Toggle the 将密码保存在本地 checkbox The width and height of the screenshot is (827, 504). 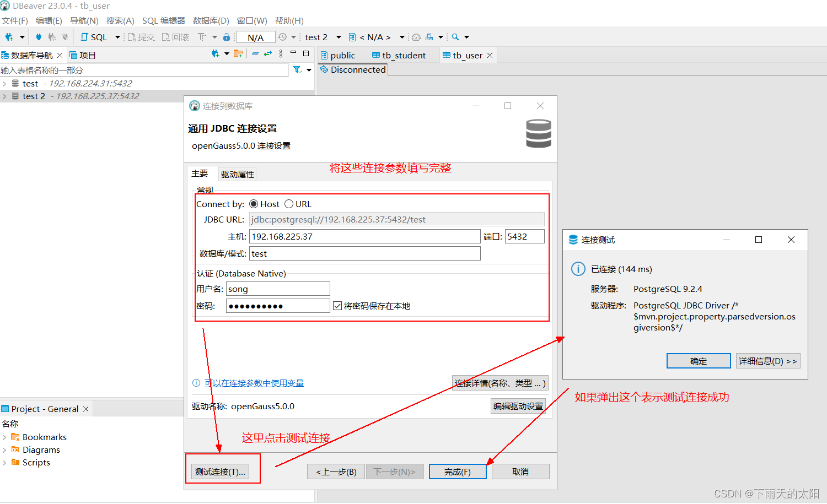tap(337, 305)
